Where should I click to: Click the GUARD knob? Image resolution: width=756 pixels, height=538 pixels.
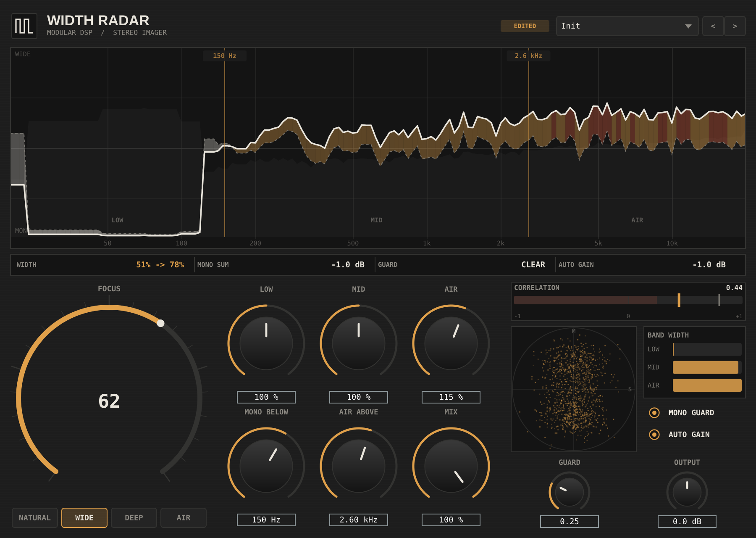coord(570,492)
